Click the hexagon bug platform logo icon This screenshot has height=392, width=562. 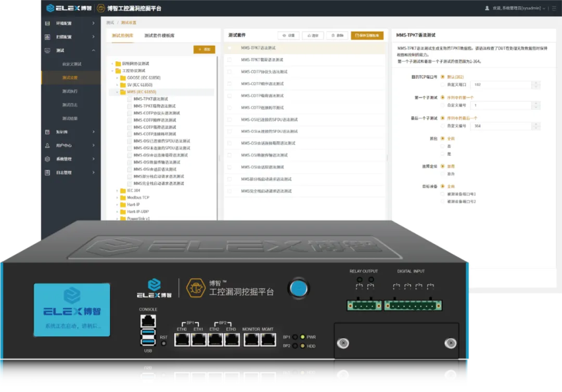pyautogui.click(x=101, y=8)
